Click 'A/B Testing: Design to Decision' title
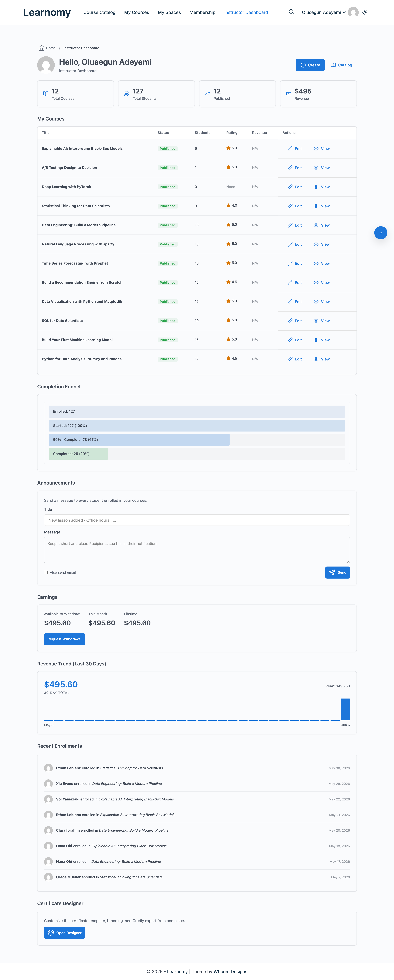Screen dimensions: 394x980 [x=69, y=168]
